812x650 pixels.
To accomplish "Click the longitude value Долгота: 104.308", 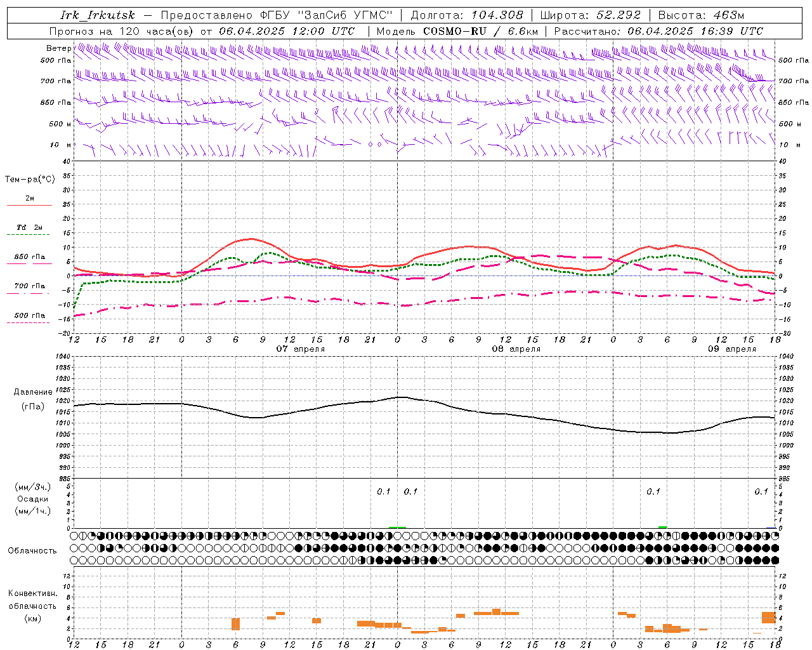I will pos(467,15).
